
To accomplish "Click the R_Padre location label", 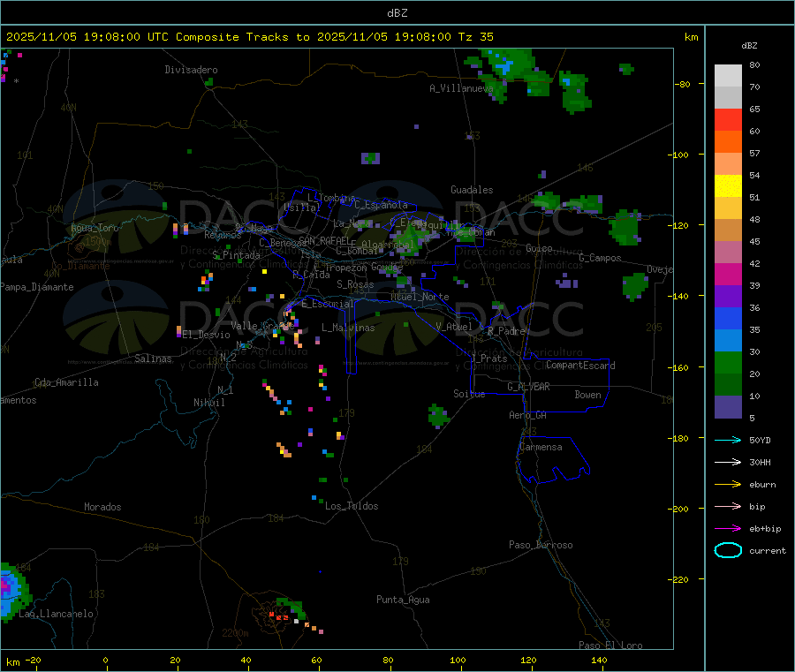I will pos(506,331).
